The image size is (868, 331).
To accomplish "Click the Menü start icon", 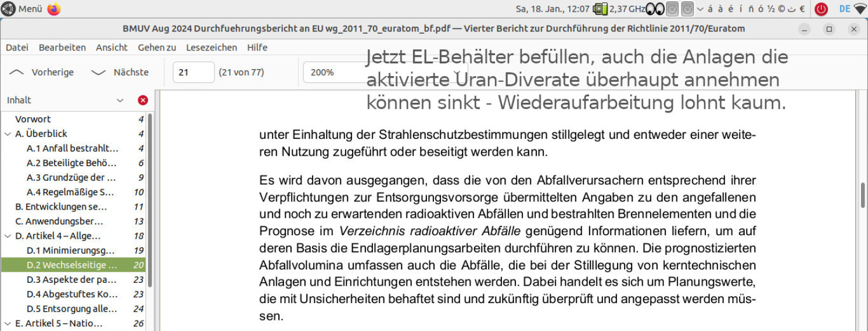I will [9, 9].
